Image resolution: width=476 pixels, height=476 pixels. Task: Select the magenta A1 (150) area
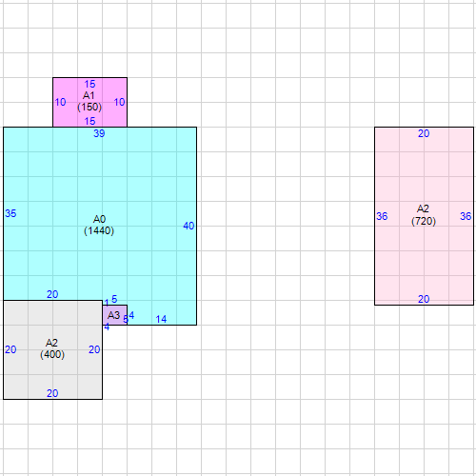tap(89, 102)
